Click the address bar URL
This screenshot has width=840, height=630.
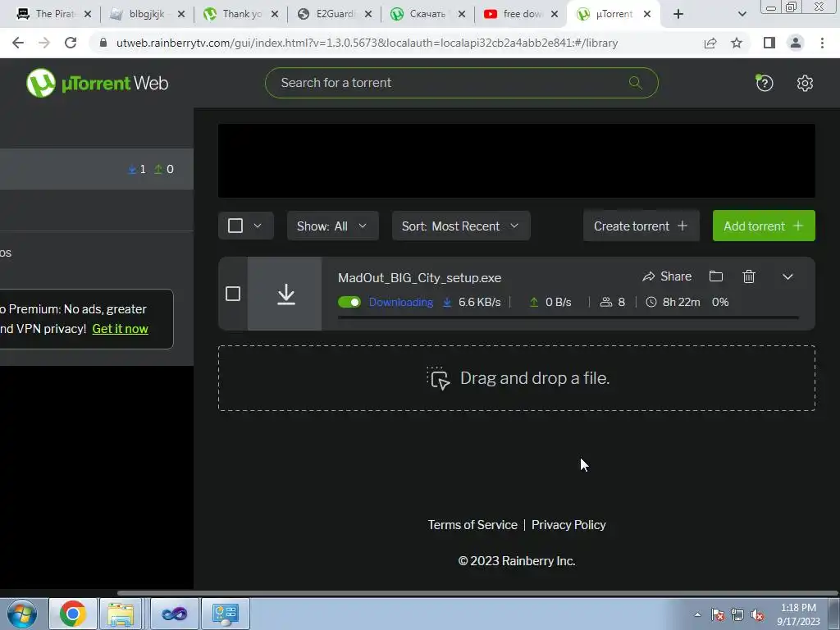(x=367, y=43)
